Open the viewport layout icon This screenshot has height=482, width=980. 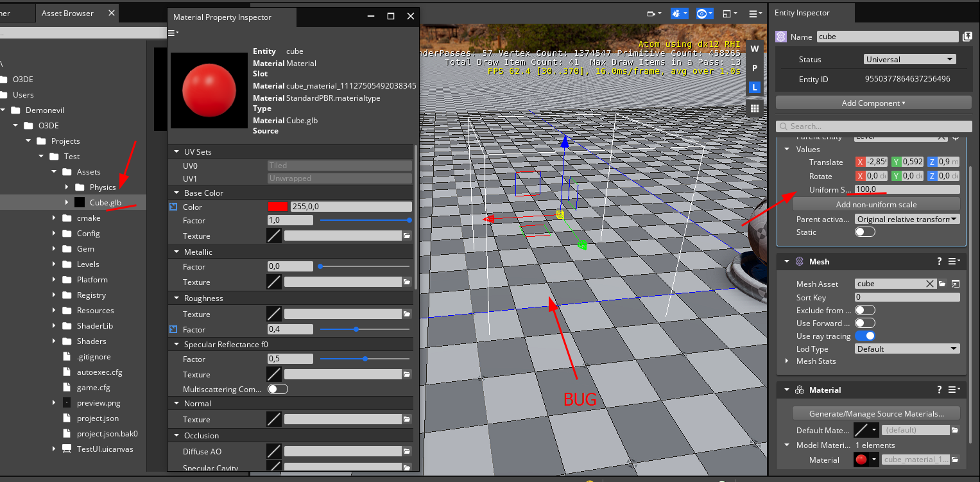727,13
